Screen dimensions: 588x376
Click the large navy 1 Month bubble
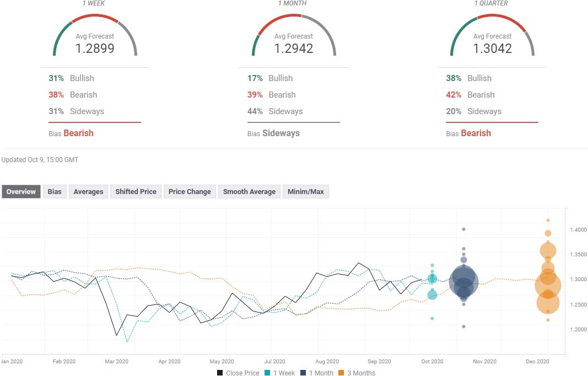point(463,281)
